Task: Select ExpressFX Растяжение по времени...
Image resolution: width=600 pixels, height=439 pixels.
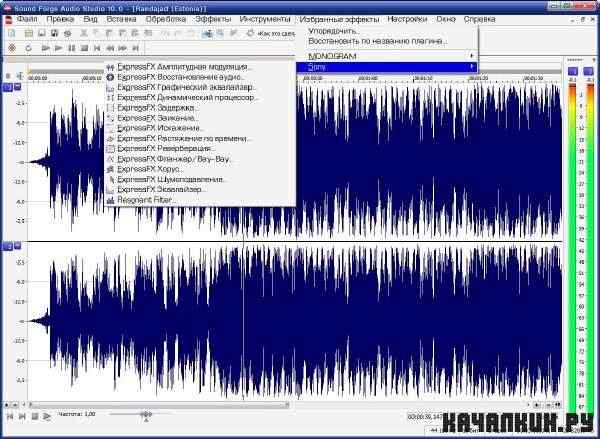Action: [200, 139]
